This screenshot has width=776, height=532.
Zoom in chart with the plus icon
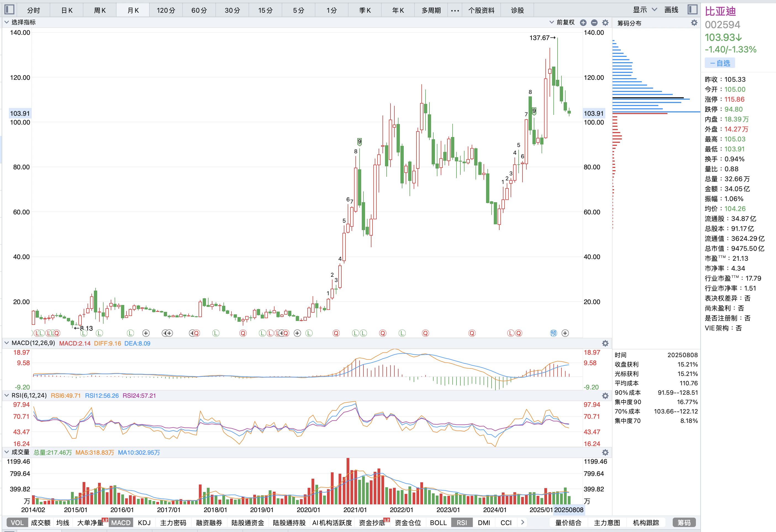click(583, 22)
